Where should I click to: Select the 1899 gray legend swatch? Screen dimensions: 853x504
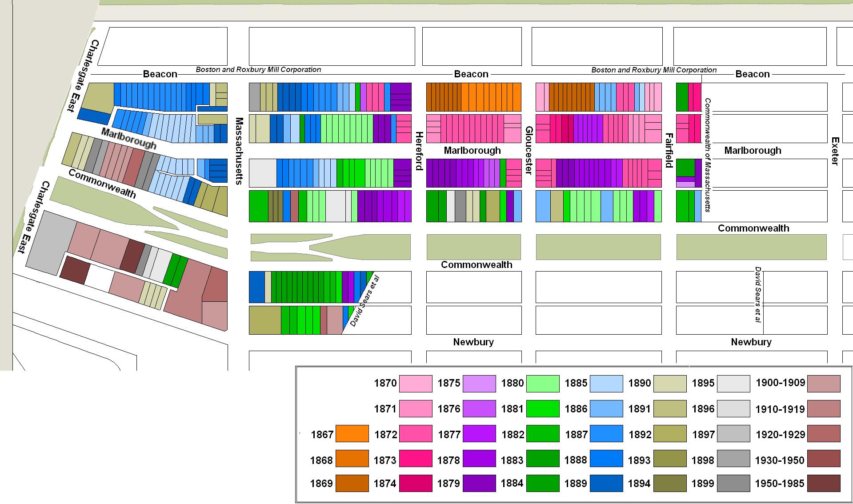[733, 483]
